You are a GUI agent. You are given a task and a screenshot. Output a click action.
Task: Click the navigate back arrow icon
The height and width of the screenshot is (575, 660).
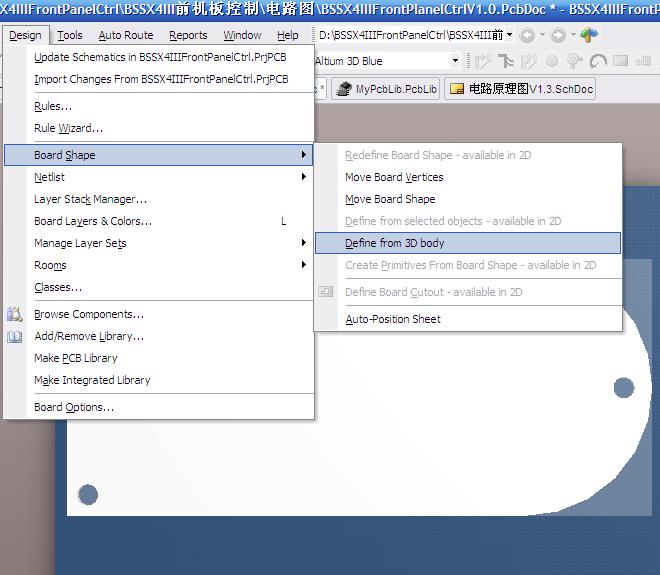point(527,35)
